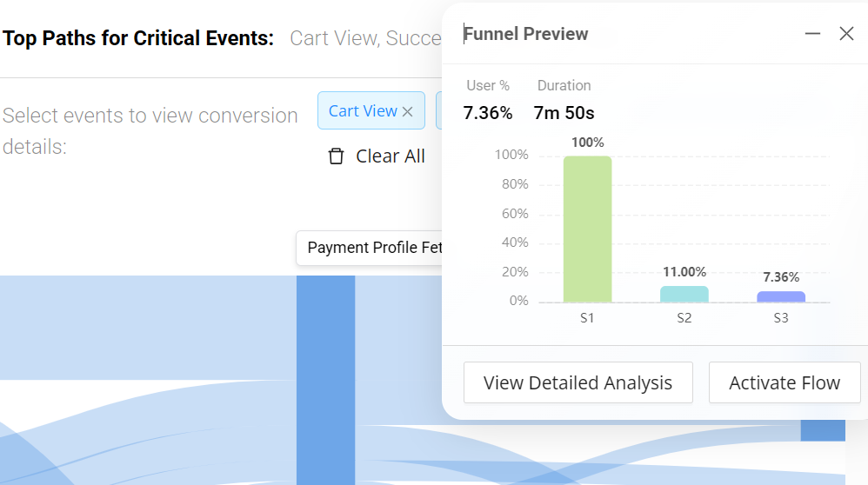Click the Clear All text

391,156
